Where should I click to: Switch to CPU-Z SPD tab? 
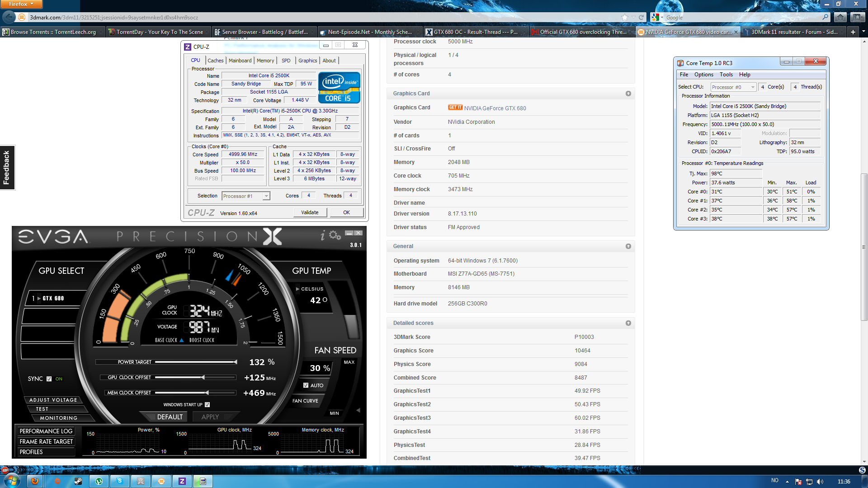coord(286,61)
